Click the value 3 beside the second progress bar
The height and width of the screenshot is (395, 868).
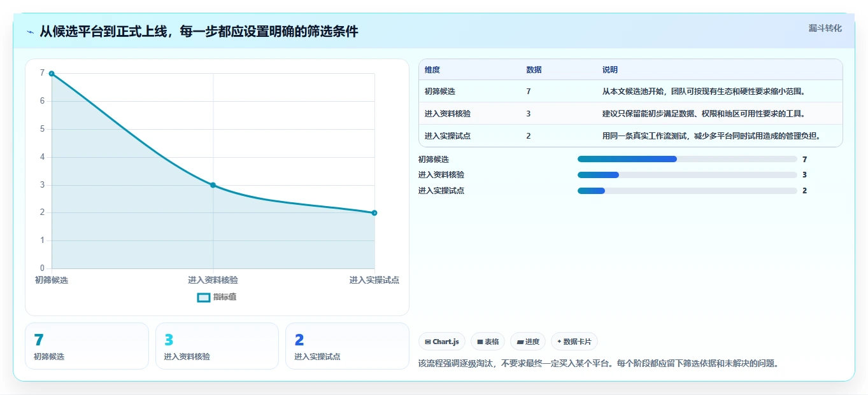805,175
